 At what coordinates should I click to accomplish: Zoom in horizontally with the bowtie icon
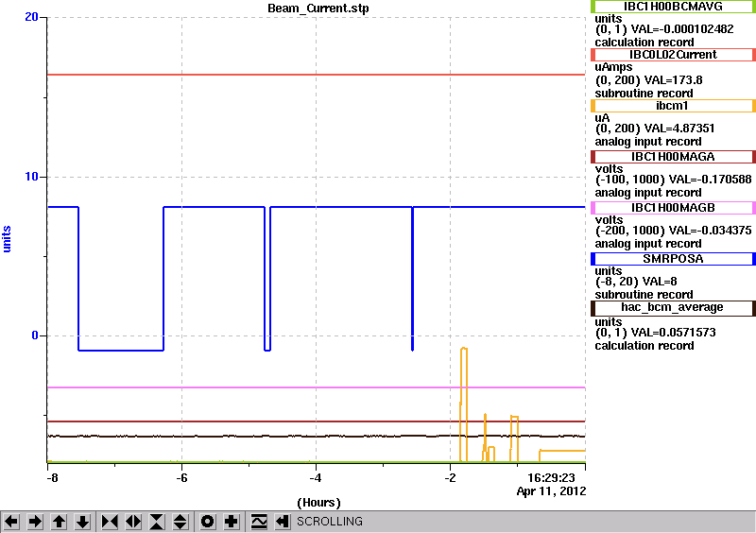[110, 522]
